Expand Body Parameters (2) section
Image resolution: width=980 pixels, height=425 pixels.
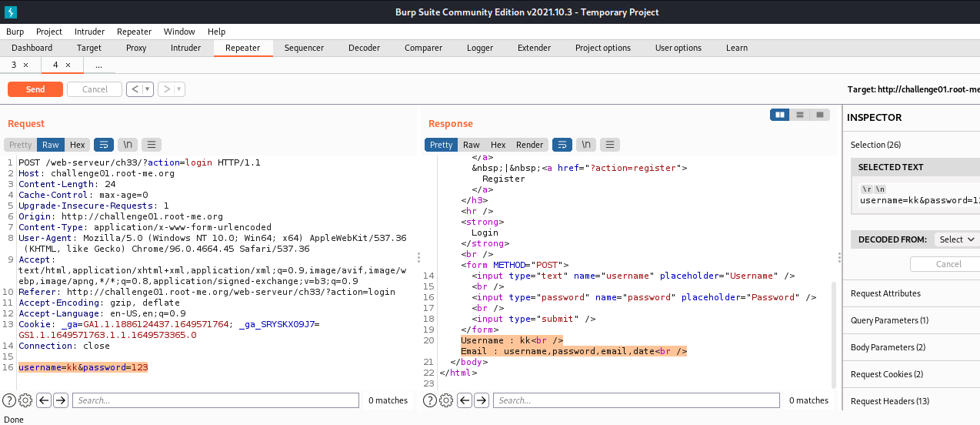pos(912,347)
